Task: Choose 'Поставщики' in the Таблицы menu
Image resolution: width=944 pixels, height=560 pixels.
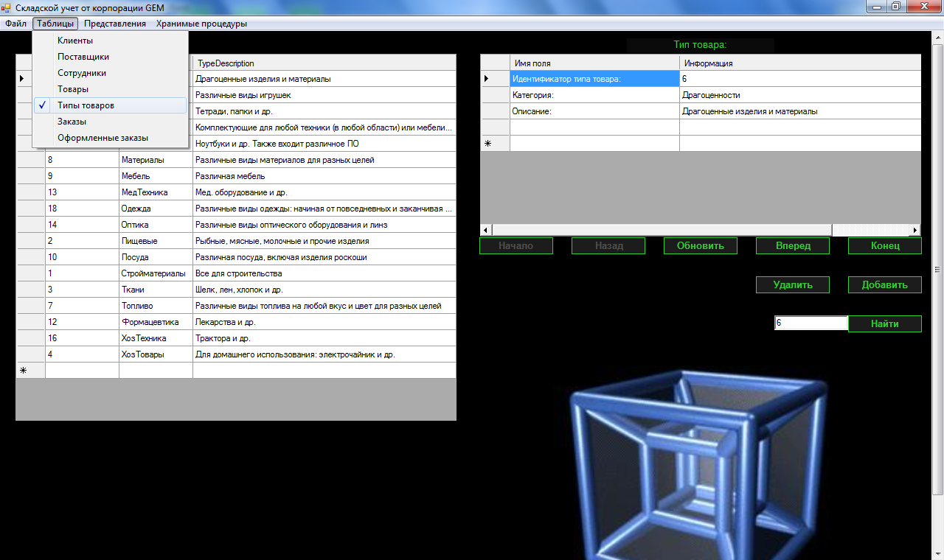Action: (x=83, y=57)
